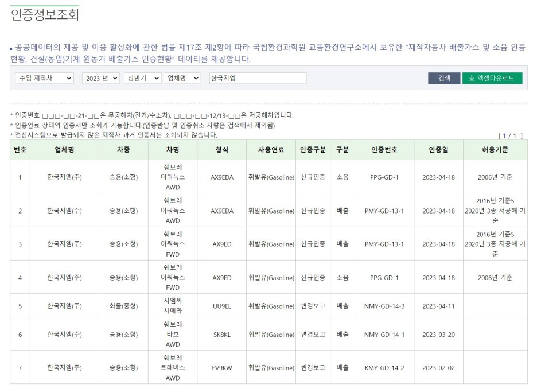The height and width of the screenshot is (392, 537).
Task: Click the 업체명 column header
Action: [x=64, y=150]
